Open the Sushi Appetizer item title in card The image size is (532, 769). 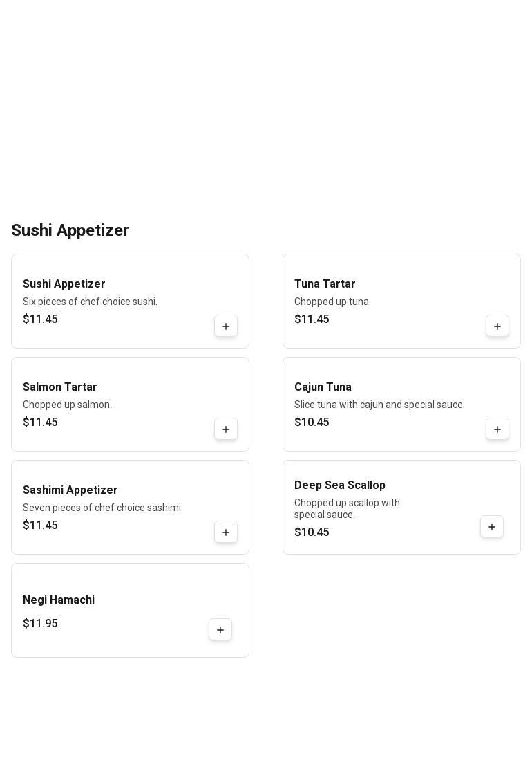pos(64,284)
